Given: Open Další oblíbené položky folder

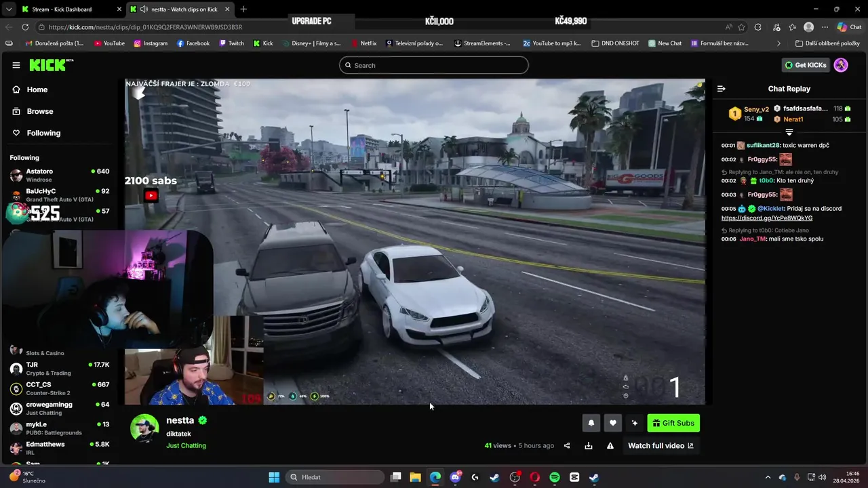Looking at the screenshot, I should click(827, 43).
